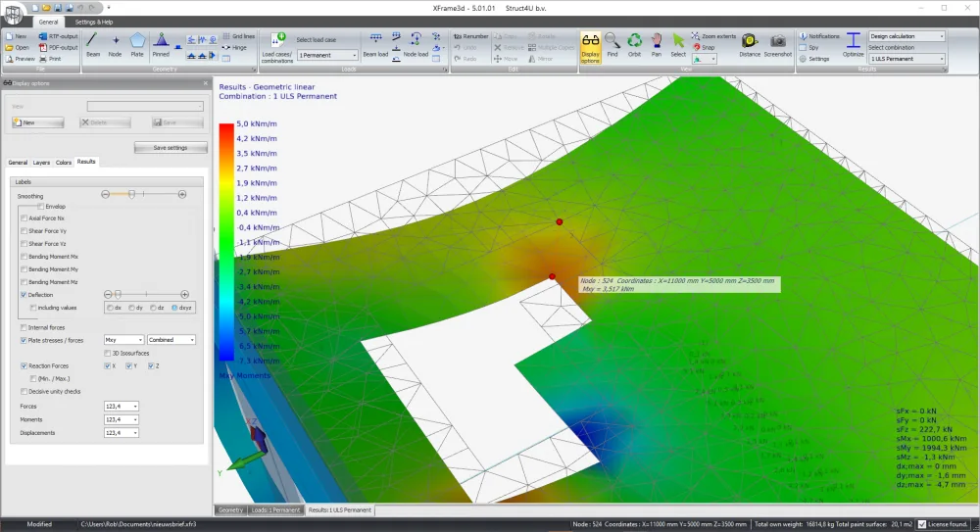This screenshot has height=532, width=980.
Task: Enable Axial Force Nx labels
Action: click(24, 218)
